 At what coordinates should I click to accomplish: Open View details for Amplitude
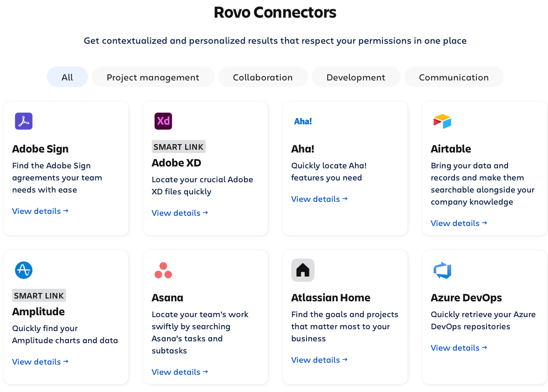(40, 362)
